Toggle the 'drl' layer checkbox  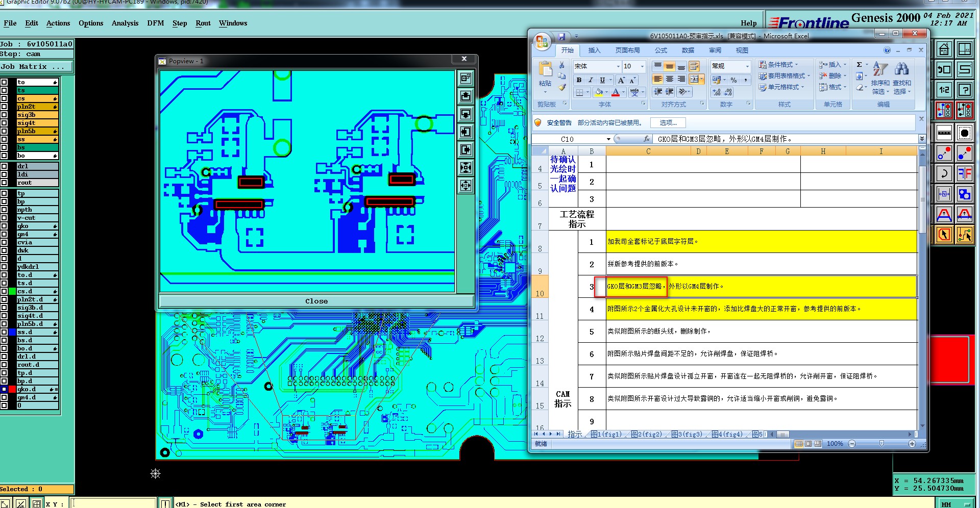coord(4,166)
